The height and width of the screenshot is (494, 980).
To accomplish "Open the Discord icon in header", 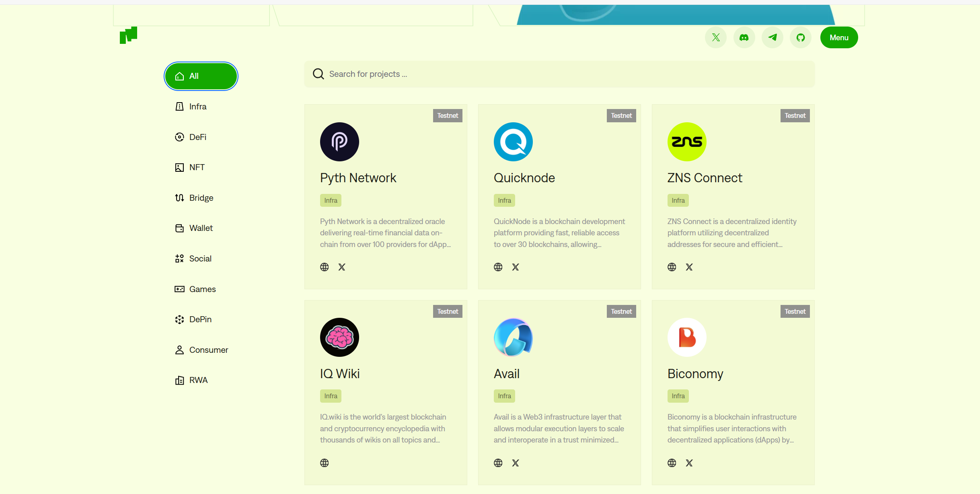I will point(744,37).
